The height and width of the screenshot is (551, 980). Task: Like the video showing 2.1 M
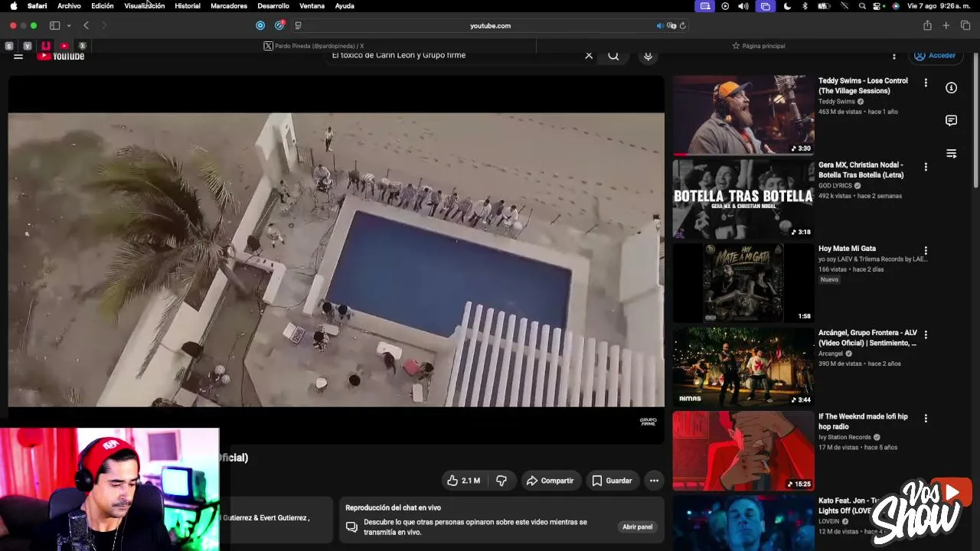tap(464, 481)
